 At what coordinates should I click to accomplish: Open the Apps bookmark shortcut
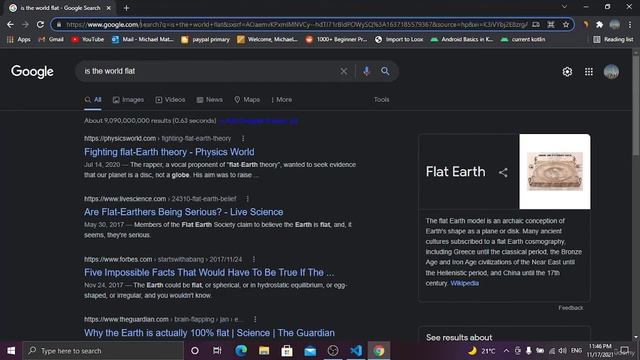19,39
